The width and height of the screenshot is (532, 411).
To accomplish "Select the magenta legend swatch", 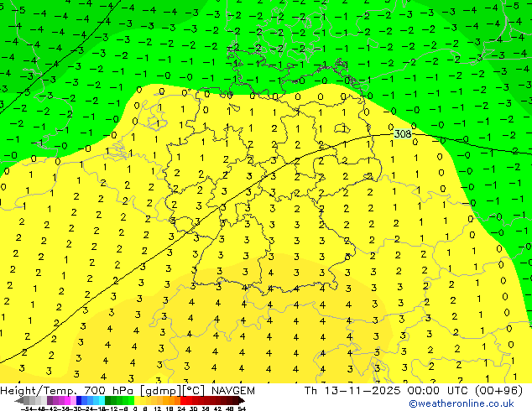I will click(x=67, y=400).
